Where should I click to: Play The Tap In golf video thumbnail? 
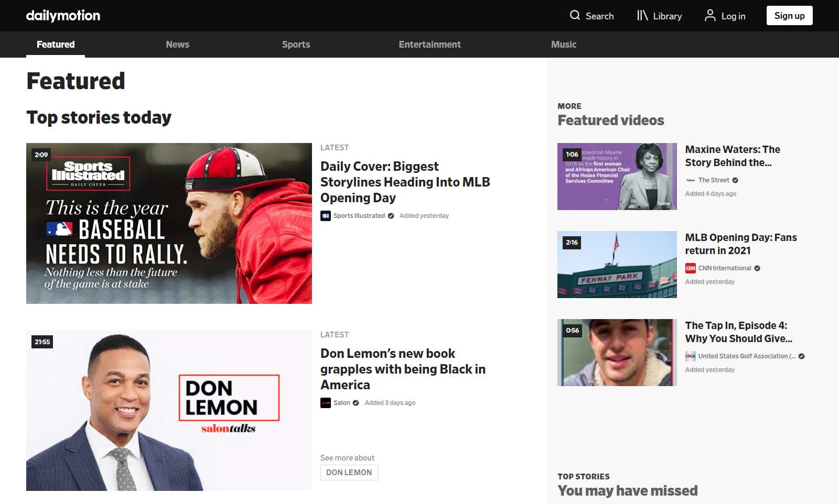point(617,353)
